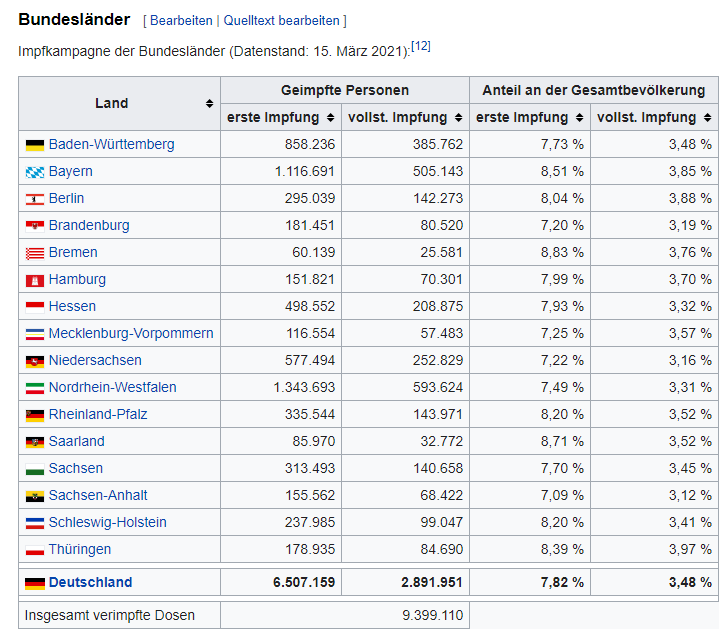Click the Baden-Württemberg flag icon
The image size is (728, 634).
coord(35,145)
